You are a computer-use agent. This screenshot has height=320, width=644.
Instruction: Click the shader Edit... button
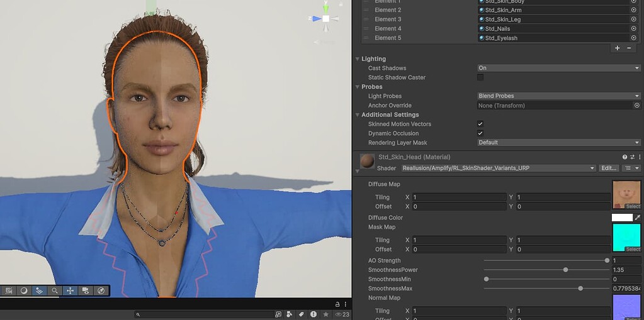609,168
